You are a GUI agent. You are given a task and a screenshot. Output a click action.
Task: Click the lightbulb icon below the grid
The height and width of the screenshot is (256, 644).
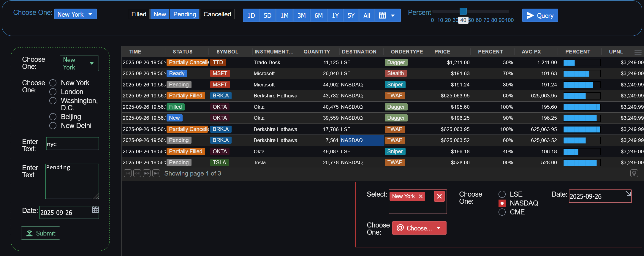click(x=634, y=173)
